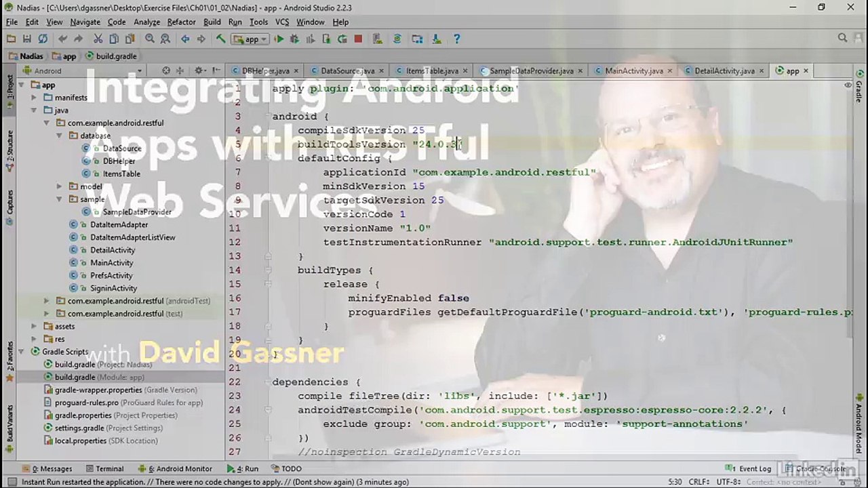Click the Cut scissors icon

pyautogui.click(x=98, y=39)
